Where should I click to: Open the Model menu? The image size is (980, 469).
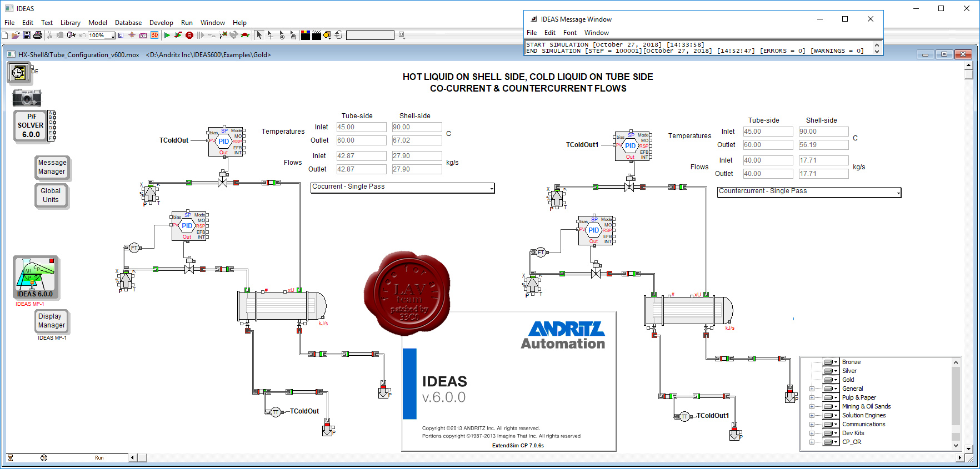(x=98, y=23)
